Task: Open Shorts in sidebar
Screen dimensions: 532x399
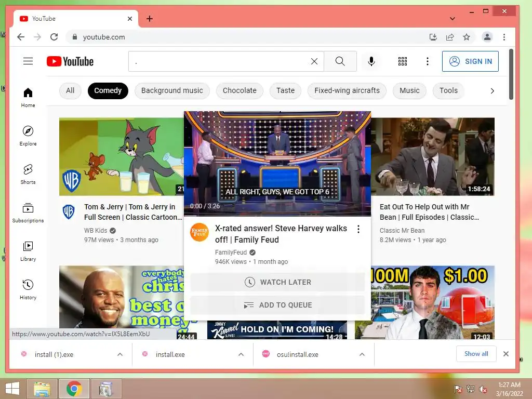Action: [x=28, y=175]
